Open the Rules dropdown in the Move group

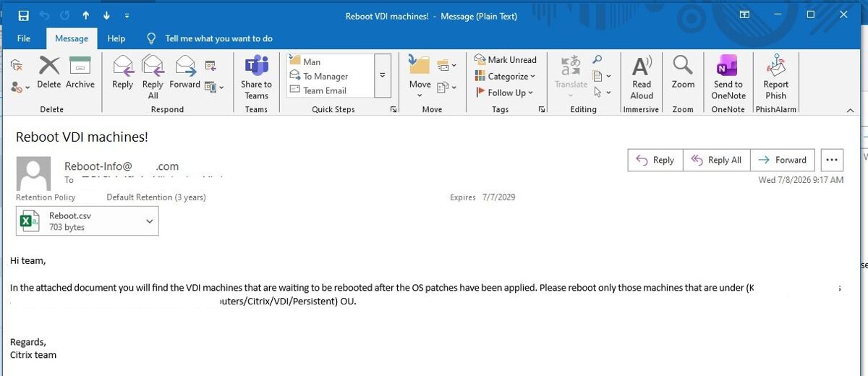[x=447, y=66]
